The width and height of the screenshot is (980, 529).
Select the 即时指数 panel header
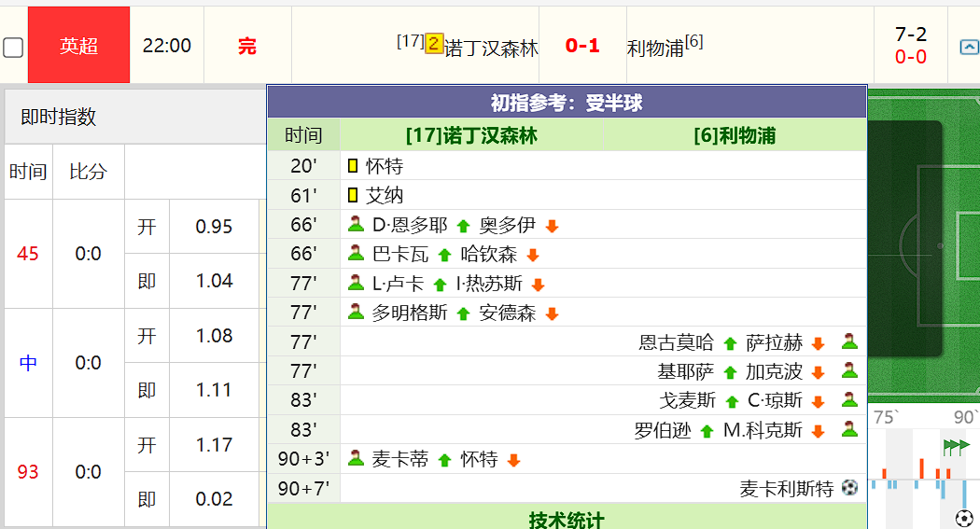[59, 118]
